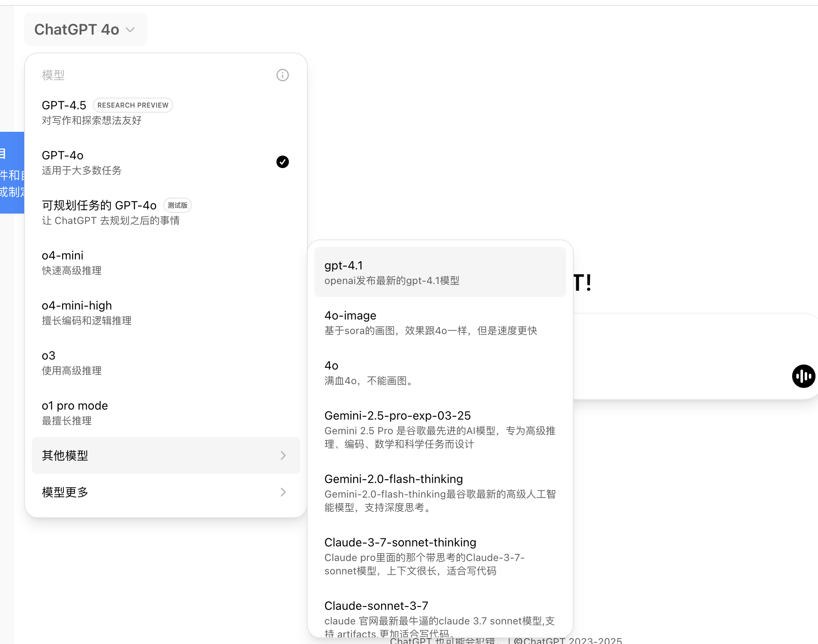Select the 4o-image model
Image resolution: width=818 pixels, height=644 pixels.
[x=440, y=323]
